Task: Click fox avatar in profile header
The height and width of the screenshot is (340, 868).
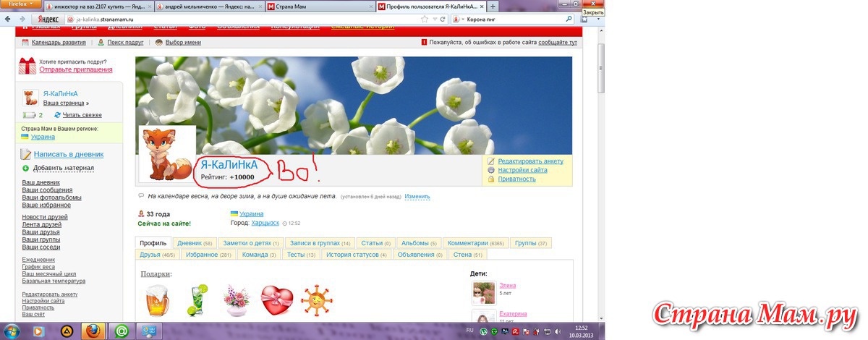Action: (167, 153)
